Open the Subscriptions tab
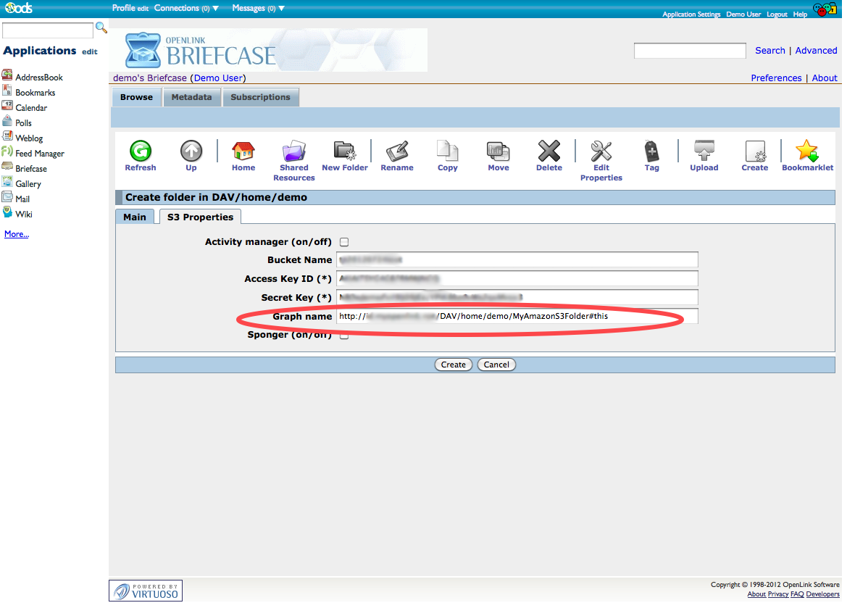 click(260, 97)
